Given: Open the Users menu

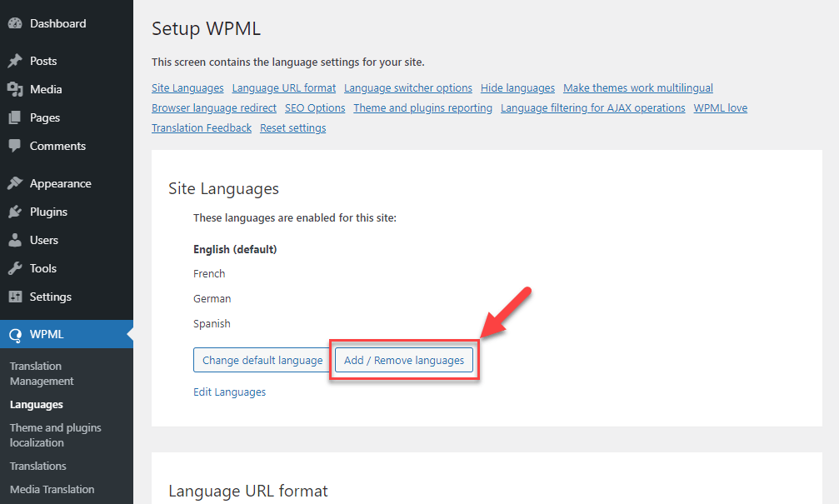Looking at the screenshot, I should pos(44,240).
